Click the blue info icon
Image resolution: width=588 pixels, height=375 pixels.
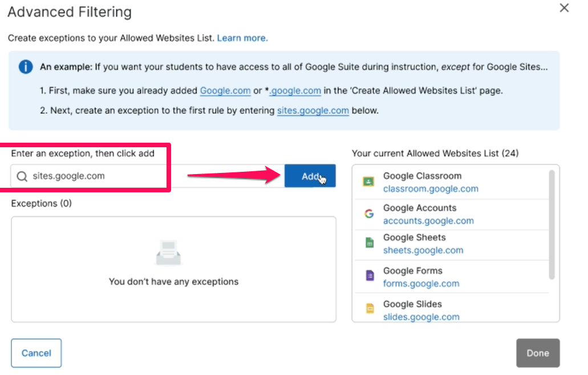(26, 67)
